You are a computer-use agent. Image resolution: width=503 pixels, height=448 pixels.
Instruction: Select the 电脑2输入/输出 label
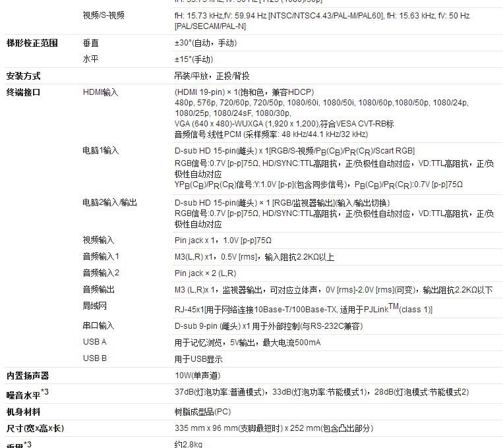[110, 202]
